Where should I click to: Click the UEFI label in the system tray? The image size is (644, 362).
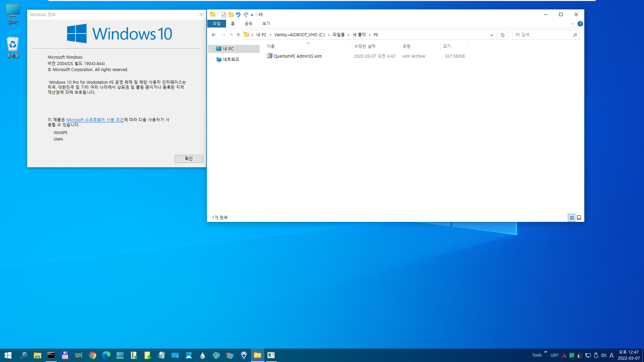pyautogui.click(x=554, y=355)
